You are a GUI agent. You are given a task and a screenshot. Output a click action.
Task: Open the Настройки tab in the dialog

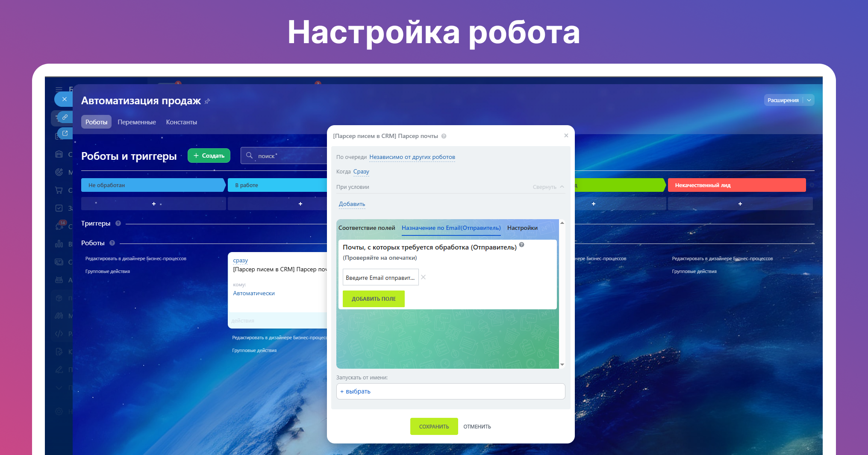click(522, 228)
